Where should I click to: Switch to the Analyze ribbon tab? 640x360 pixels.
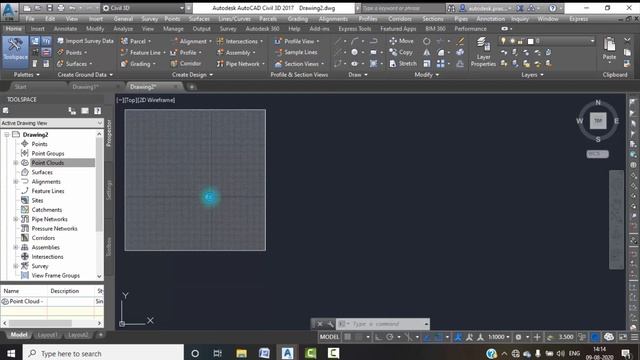pyautogui.click(x=123, y=29)
